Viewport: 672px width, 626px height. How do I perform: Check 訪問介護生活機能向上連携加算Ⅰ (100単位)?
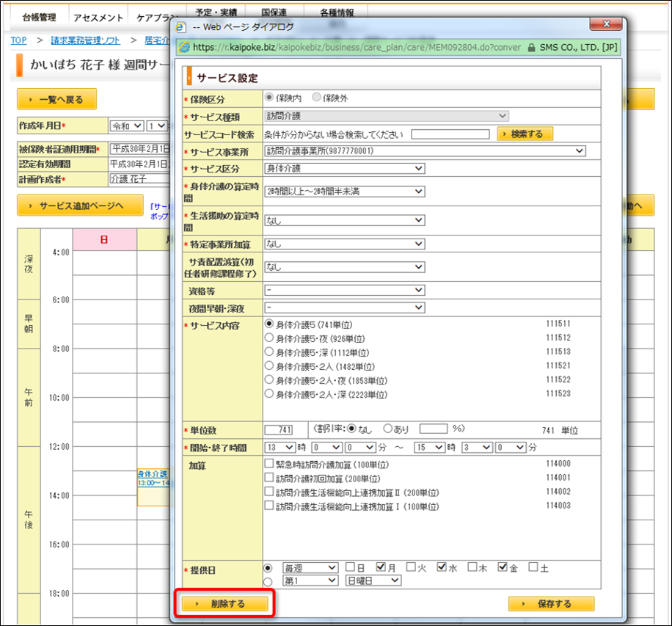[x=269, y=506]
